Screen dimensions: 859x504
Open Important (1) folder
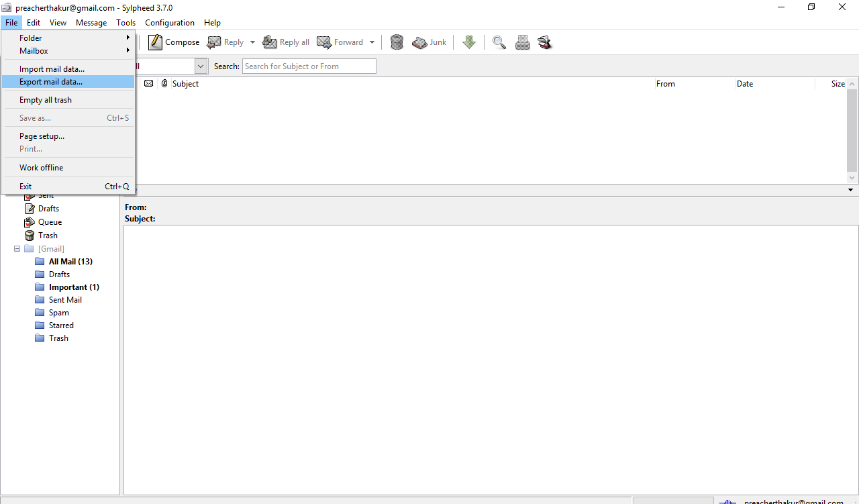pos(74,287)
